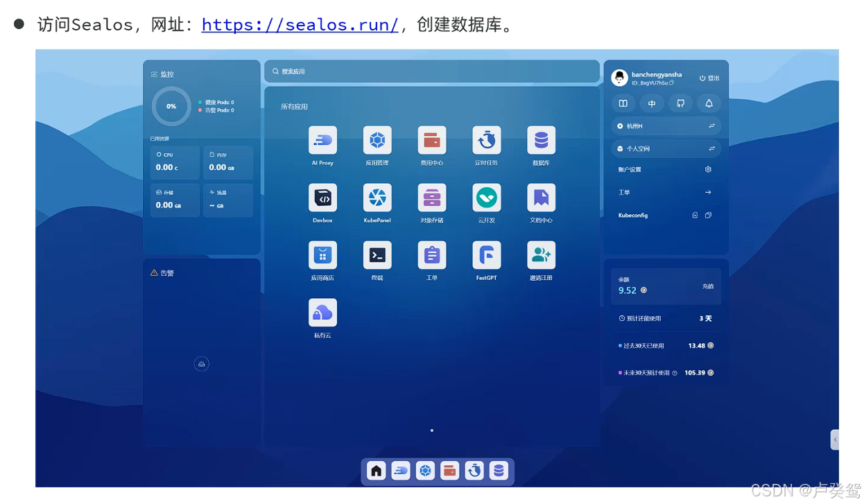Click 预计还能使用 3 天 row
This screenshot has width=864, height=504.
tap(666, 318)
